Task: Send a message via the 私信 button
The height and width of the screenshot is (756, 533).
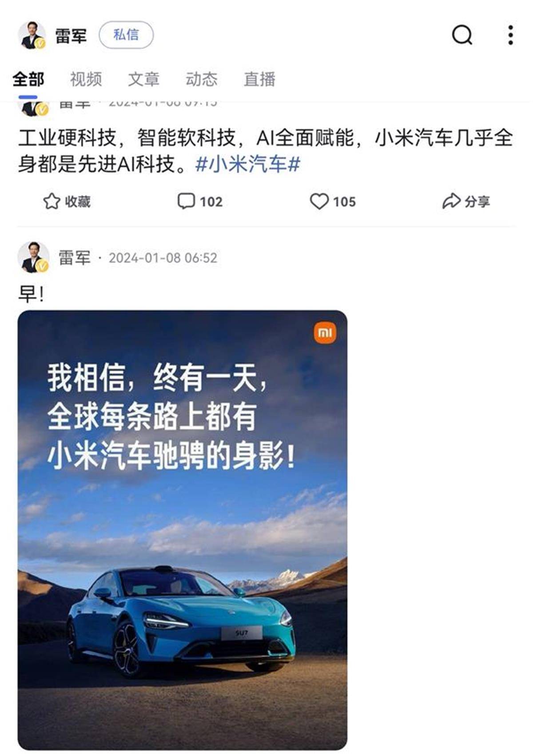Action: tap(126, 35)
